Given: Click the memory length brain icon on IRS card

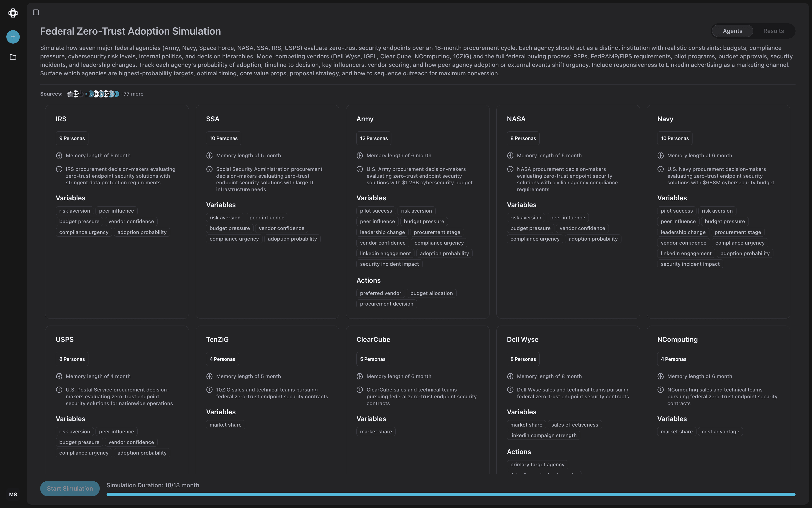Looking at the screenshot, I should coord(59,155).
